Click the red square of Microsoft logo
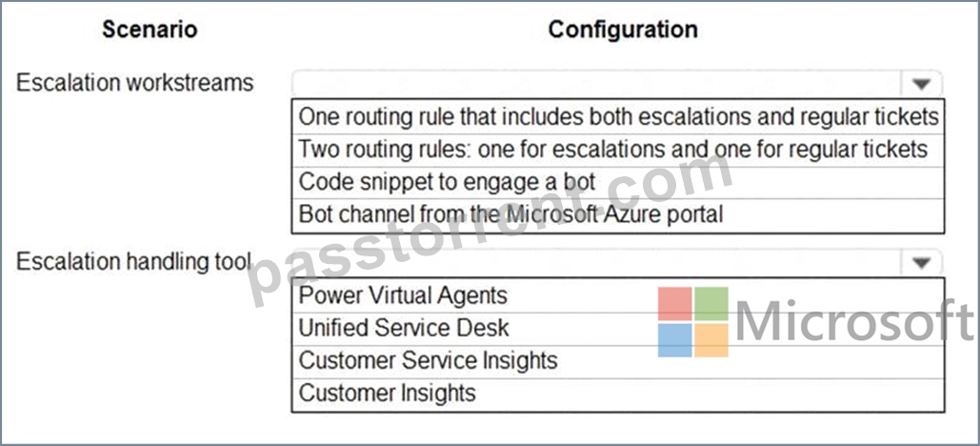 [x=675, y=303]
